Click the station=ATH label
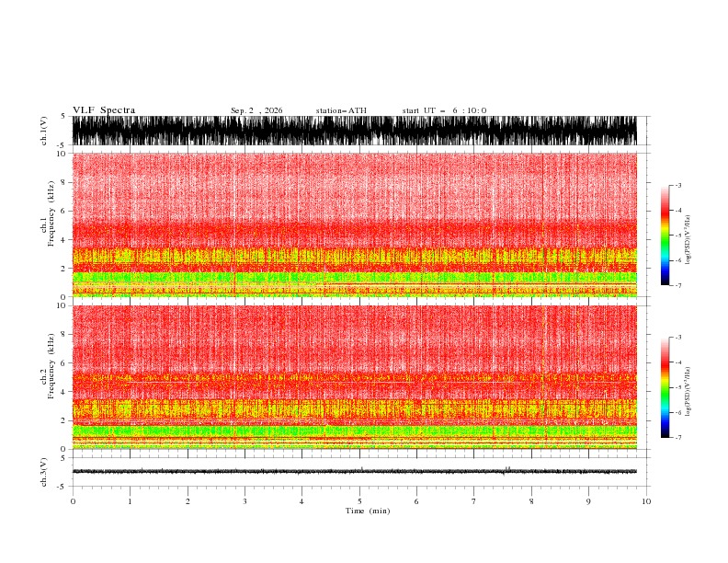The width and height of the screenshot is (728, 563). point(341,110)
